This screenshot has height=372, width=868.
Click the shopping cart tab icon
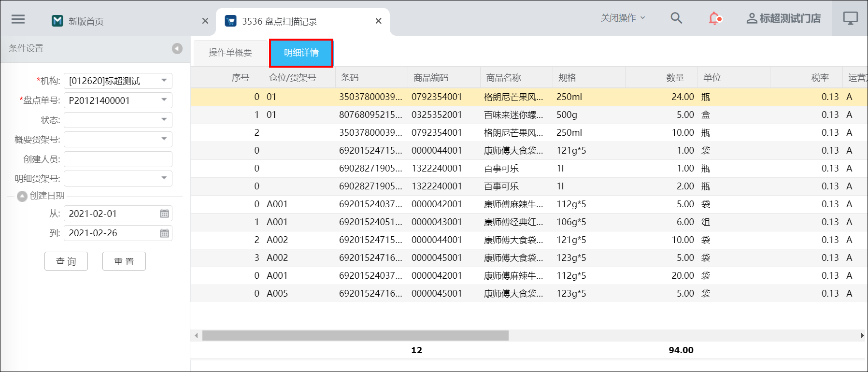point(231,21)
